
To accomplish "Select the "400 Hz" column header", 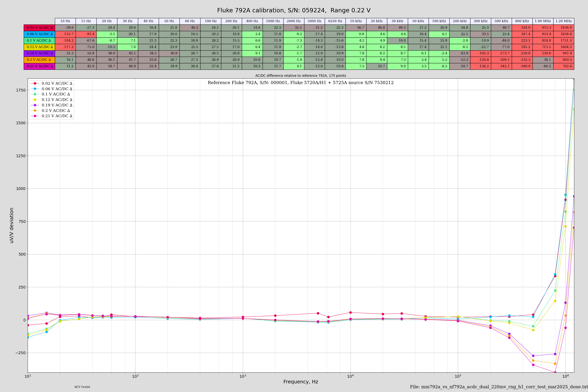I will [x=252, y=21].
